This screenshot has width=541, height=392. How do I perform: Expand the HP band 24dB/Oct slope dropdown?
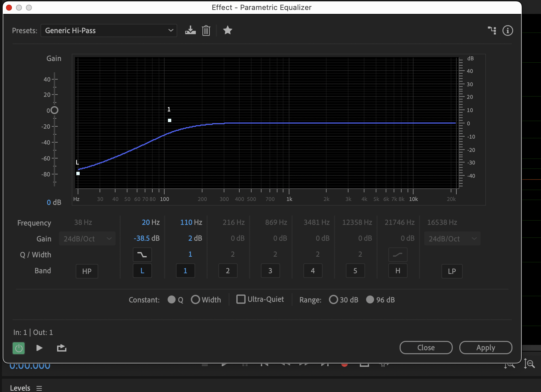(x=87, y=239)
